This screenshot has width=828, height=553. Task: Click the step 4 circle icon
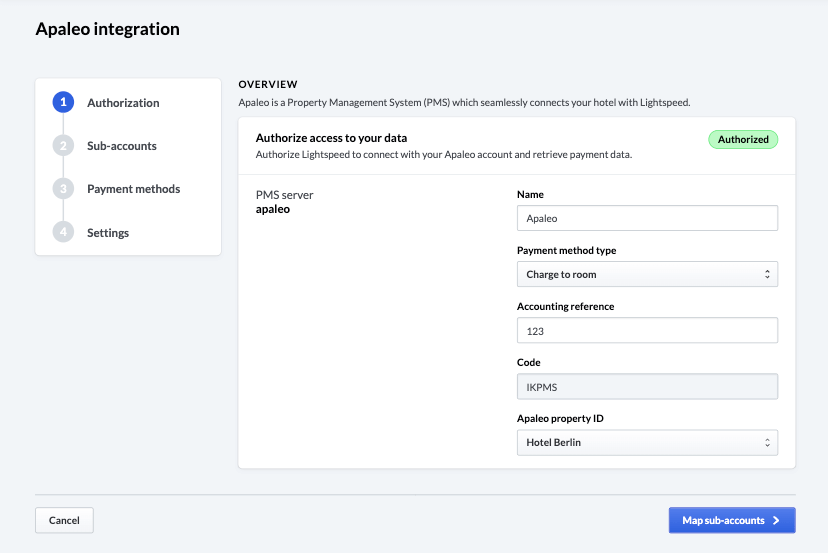63,232
